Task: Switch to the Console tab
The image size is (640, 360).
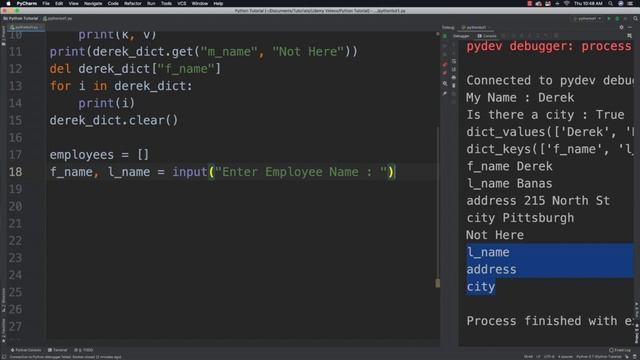Action: (487, 36)
